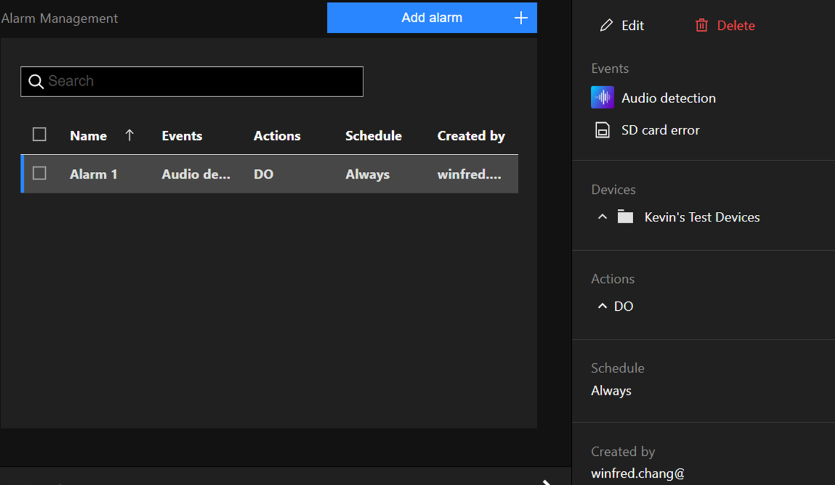
Task: Collapse the Kevin's Test Devices group
Action: (x=602, y=217)
